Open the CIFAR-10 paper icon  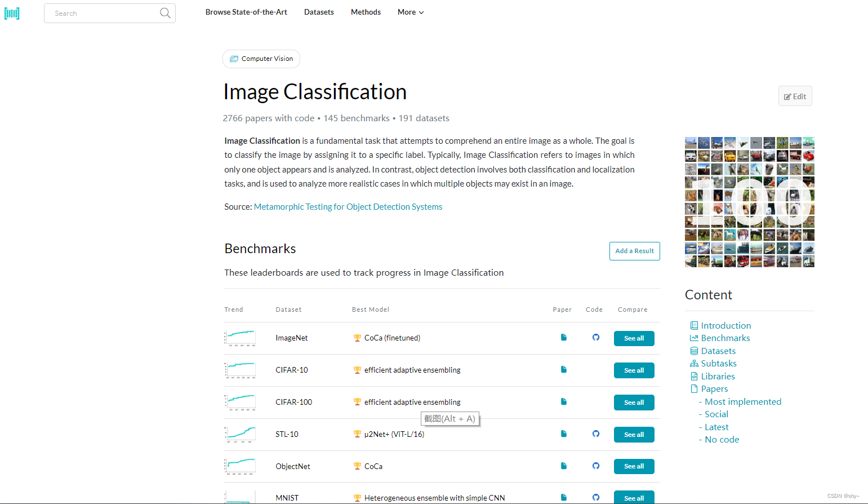click(564, 369)
